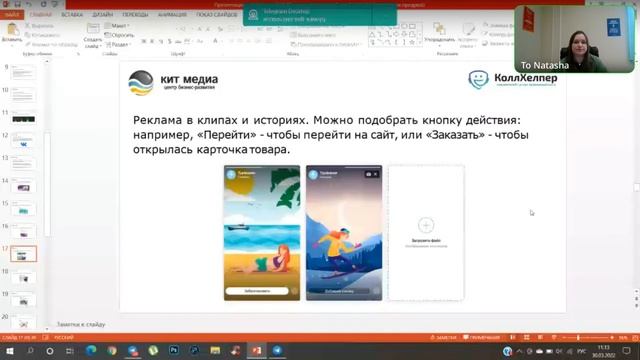The image size is (640, 360).
Task: Switch to the Insert (Вставка) tab
Action: click(x=72, y=15)
